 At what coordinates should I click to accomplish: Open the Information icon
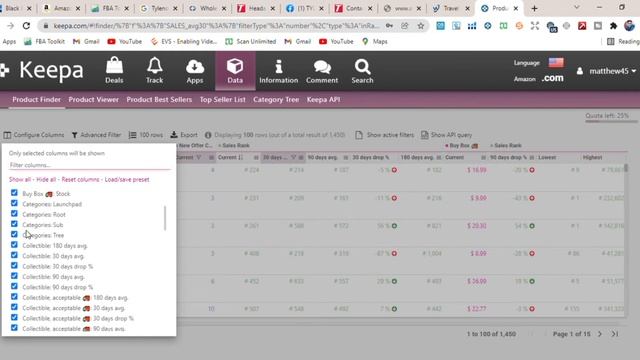pos(279,66)
